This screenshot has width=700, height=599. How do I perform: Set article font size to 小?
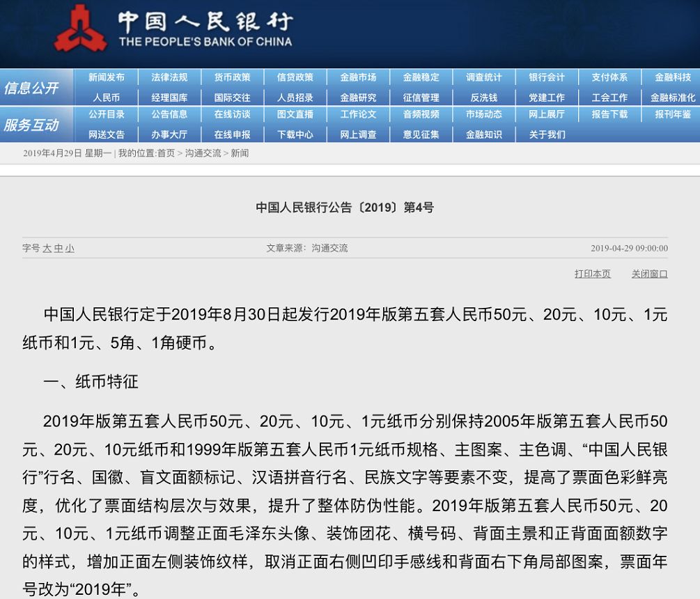[69, 247]
